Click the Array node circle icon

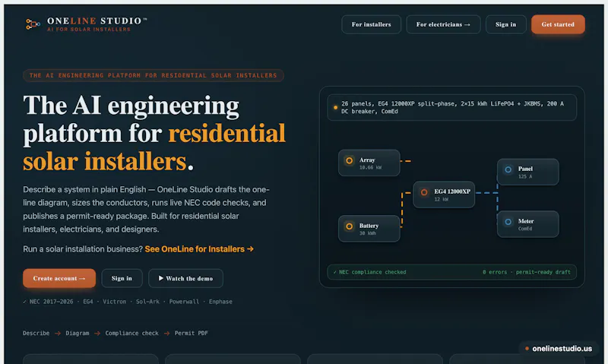click(350, 160)
